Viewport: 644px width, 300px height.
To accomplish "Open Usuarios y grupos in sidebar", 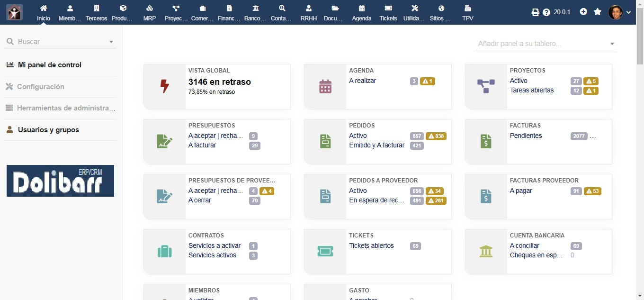I will [x=48, y=130].
